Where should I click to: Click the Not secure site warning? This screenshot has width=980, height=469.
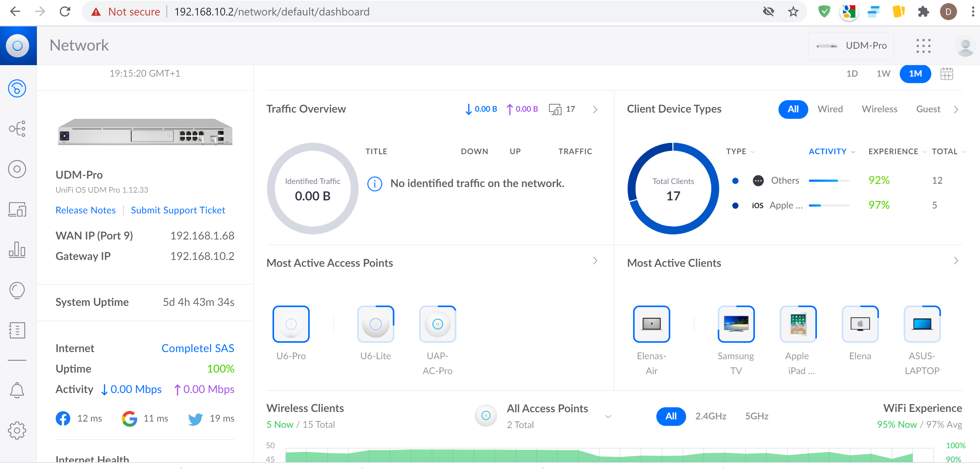point(125,12)
